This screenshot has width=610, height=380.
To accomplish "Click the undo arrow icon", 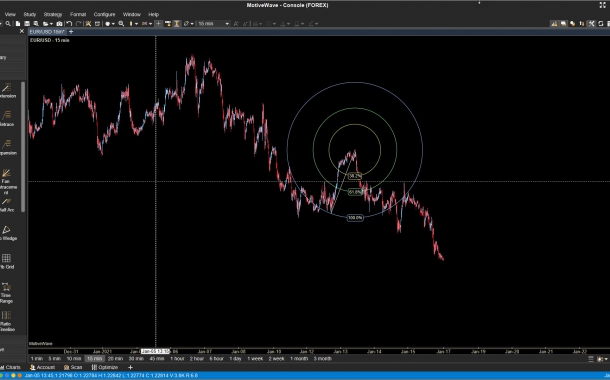I will click(70, 24).
